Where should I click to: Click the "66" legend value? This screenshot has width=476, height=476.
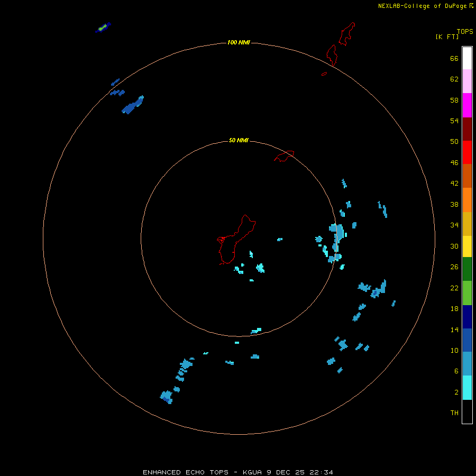click(x=454, y=58)
